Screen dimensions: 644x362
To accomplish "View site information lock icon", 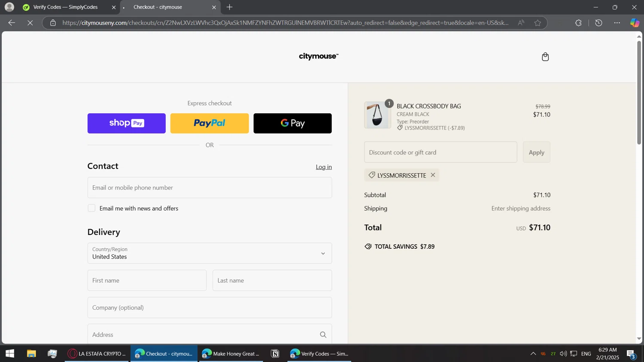I will click(x=53, y=23).
